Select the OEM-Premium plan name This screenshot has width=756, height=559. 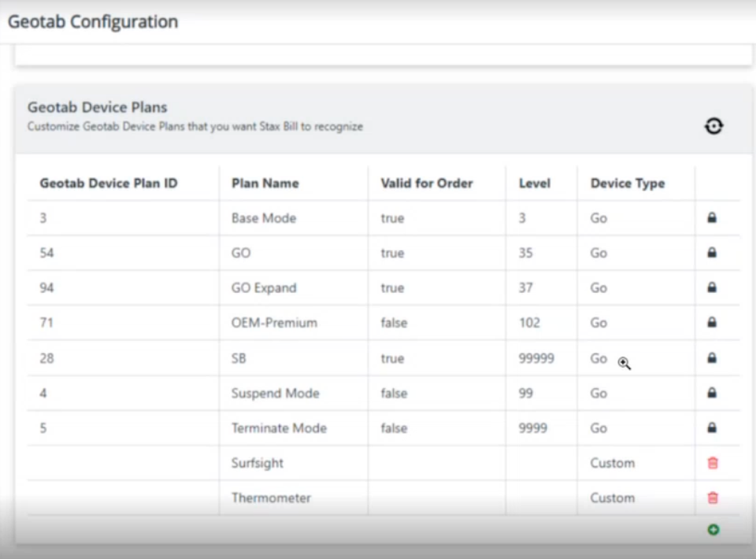(274, 322)
